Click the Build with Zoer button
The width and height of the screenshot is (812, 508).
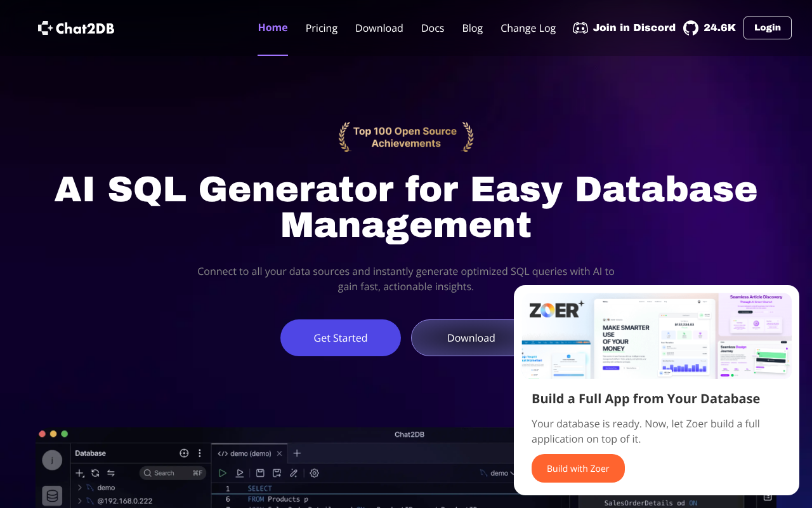[x=578, y=469]
